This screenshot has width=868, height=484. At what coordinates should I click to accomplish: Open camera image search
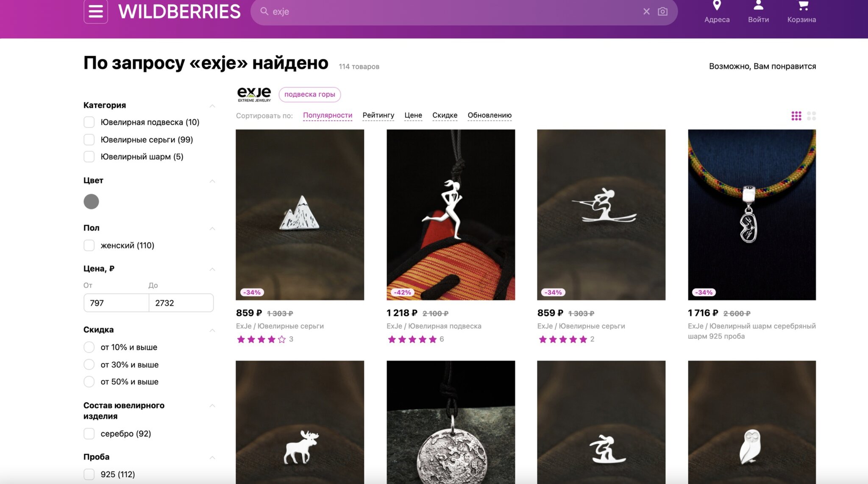[x=662, y=11]
